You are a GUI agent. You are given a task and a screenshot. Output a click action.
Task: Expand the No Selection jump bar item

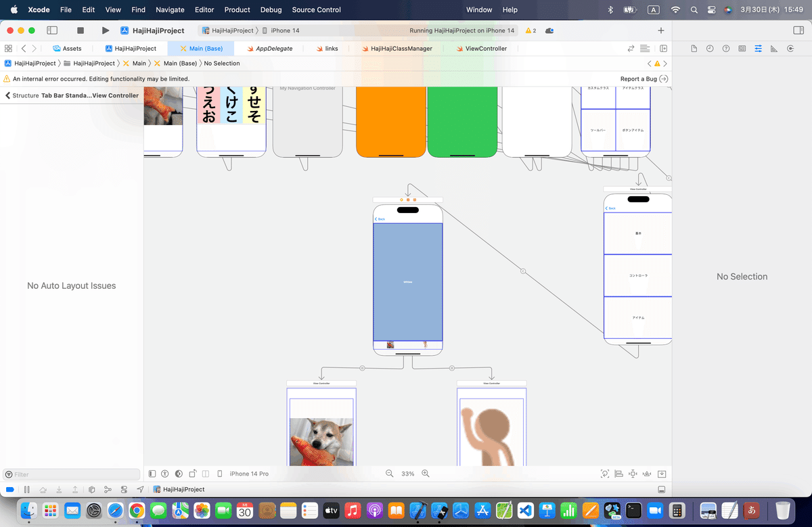pos(222,63)
